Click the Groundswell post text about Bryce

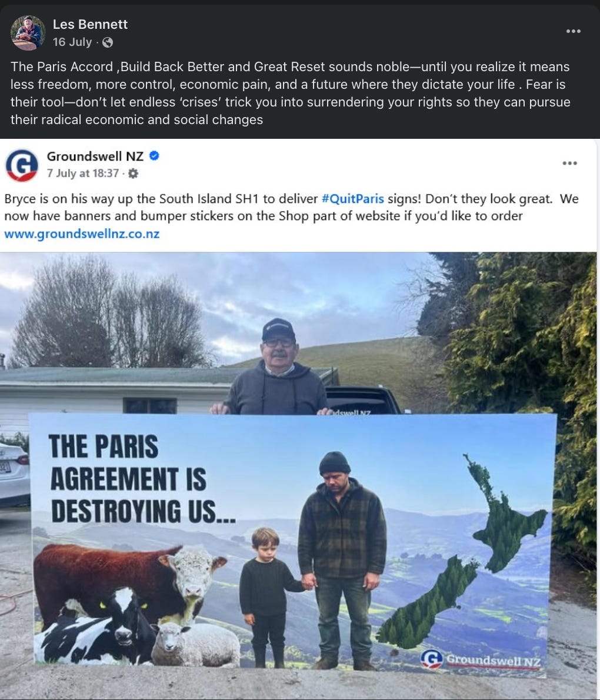292,208
